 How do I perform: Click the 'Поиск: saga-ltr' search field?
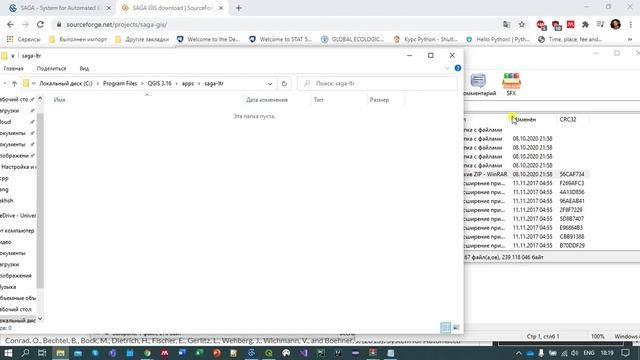coord(378,83)
